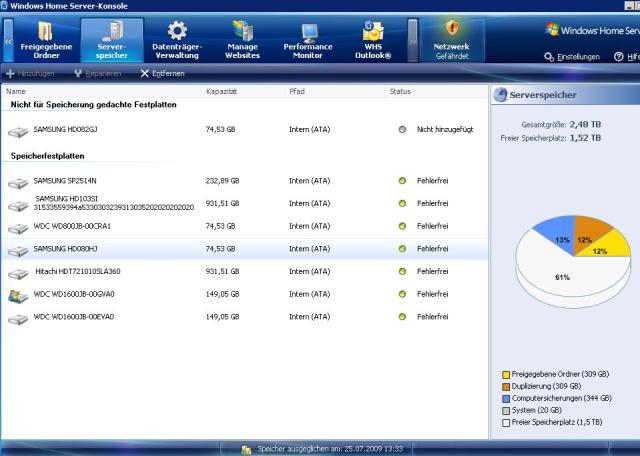640x456 pixels.
Task: Sort the list by Kapazität column
Action: [221, 91]
